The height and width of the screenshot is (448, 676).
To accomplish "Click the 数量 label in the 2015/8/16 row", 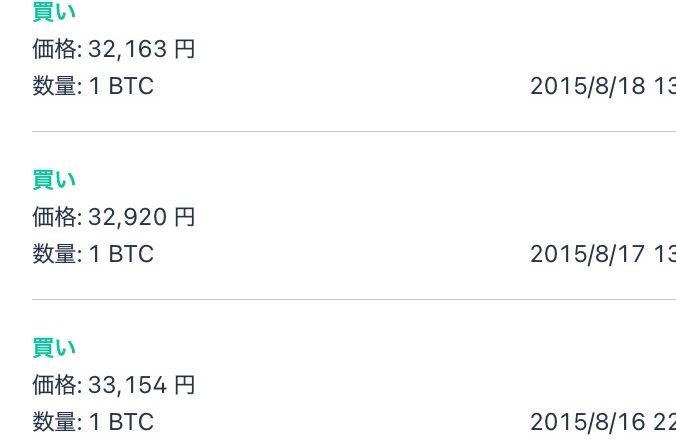I will [x=54, y=422].
